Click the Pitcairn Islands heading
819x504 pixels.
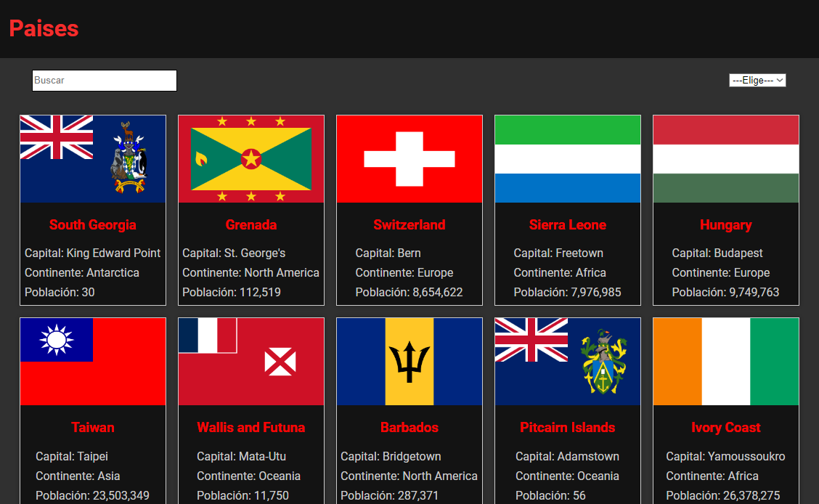tap(568, 428)
